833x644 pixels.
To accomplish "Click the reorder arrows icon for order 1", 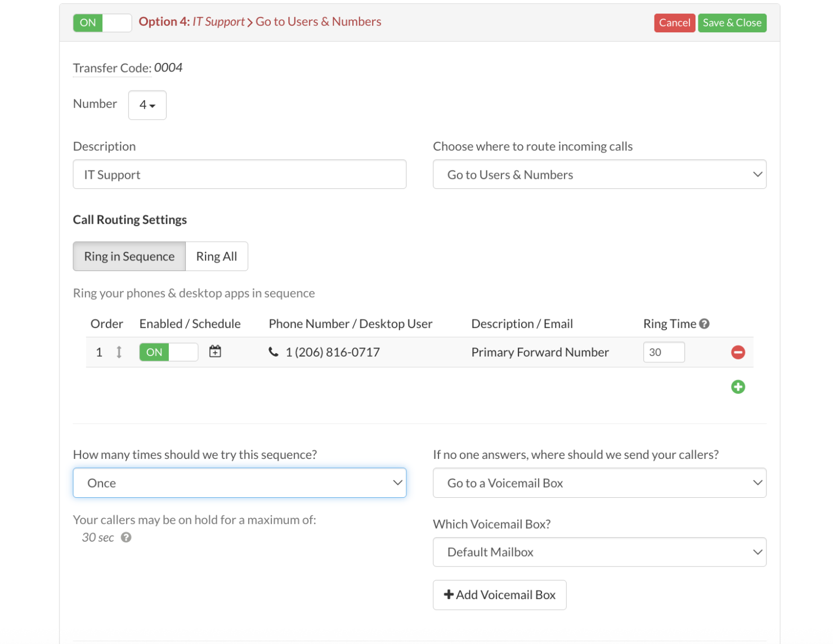I will click(119, 352).
